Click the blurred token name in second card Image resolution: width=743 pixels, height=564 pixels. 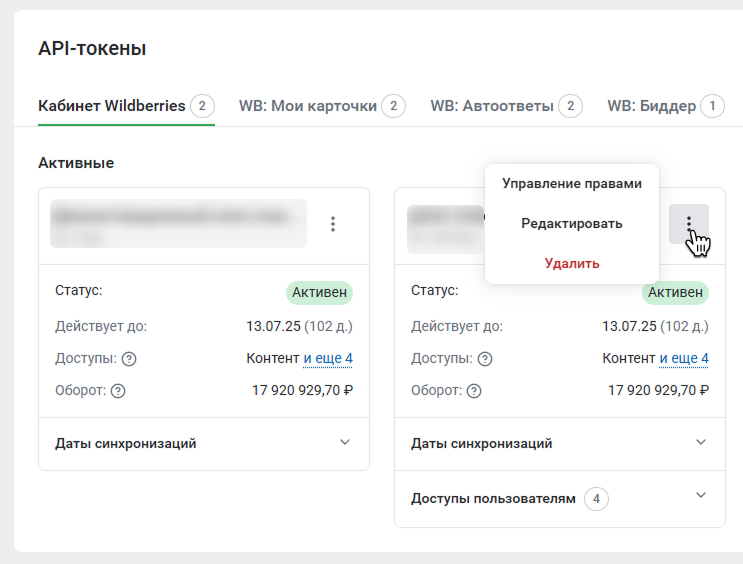[x=446, y=229]
